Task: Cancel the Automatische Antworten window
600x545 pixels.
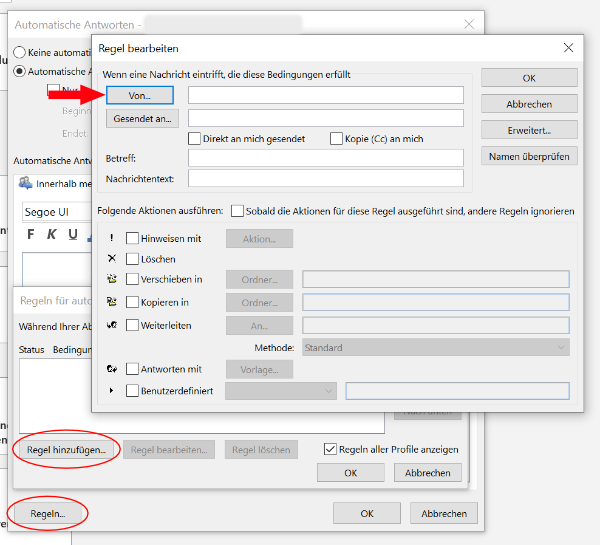Action: [x=444, y=513]
